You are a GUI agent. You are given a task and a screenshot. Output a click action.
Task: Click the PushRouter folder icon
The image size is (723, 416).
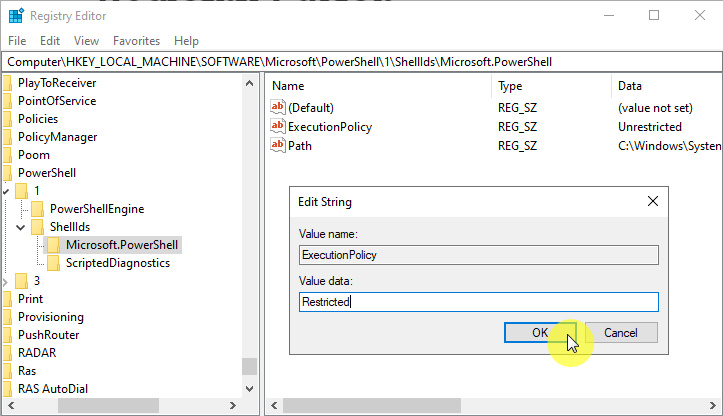pos(8,335)
